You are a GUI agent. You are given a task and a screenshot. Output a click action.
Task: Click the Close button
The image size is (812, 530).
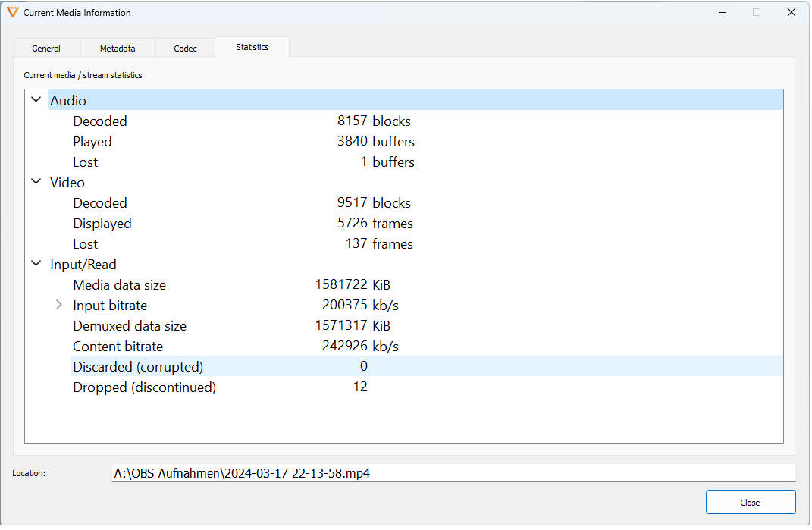pyautogui.click(x=750, y=503)
